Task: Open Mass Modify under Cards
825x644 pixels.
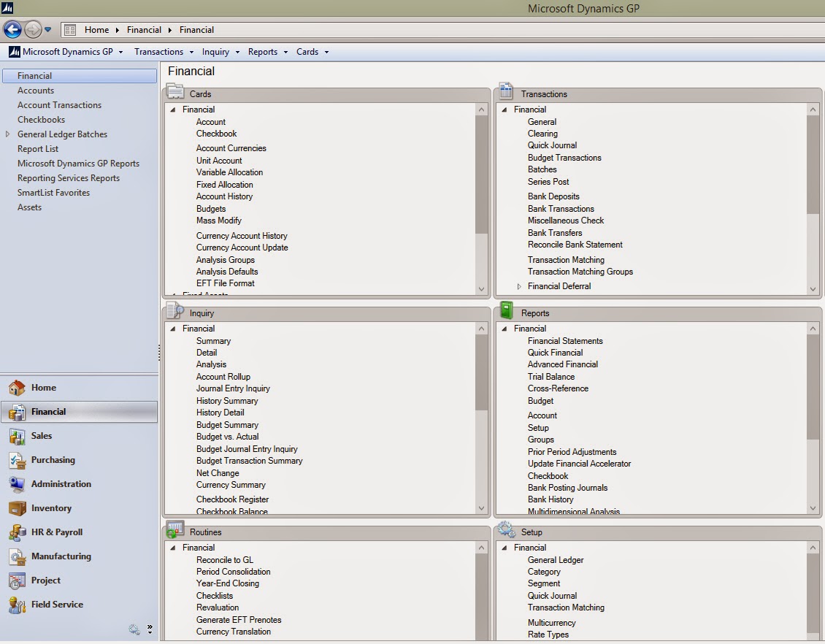Action: [219, 221]
